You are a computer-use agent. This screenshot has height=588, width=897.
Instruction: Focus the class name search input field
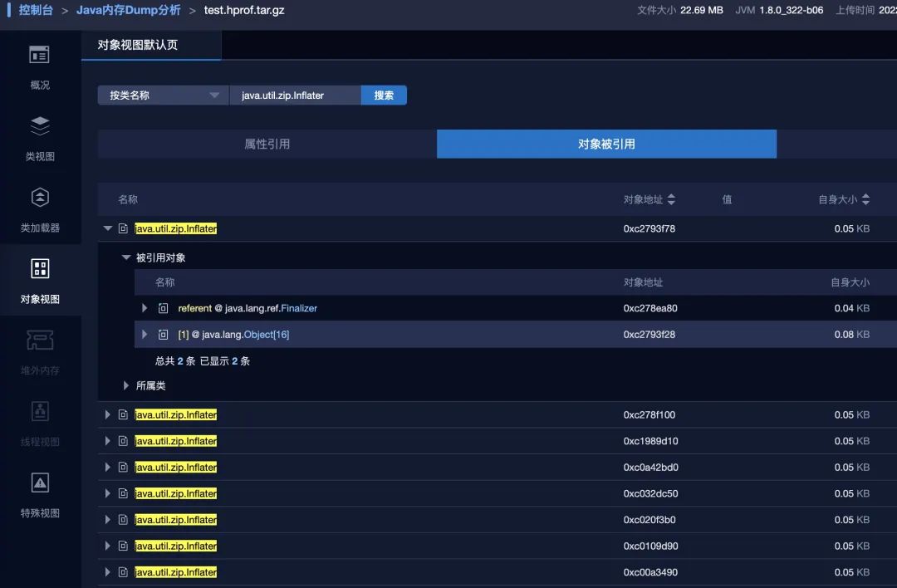pyautogui.click(x=295, y=95)
